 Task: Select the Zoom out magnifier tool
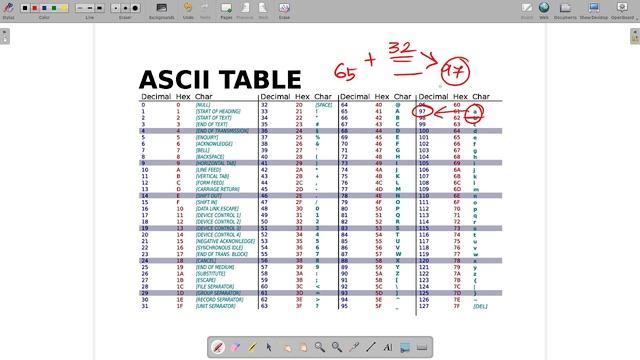[x=337, y=347]
